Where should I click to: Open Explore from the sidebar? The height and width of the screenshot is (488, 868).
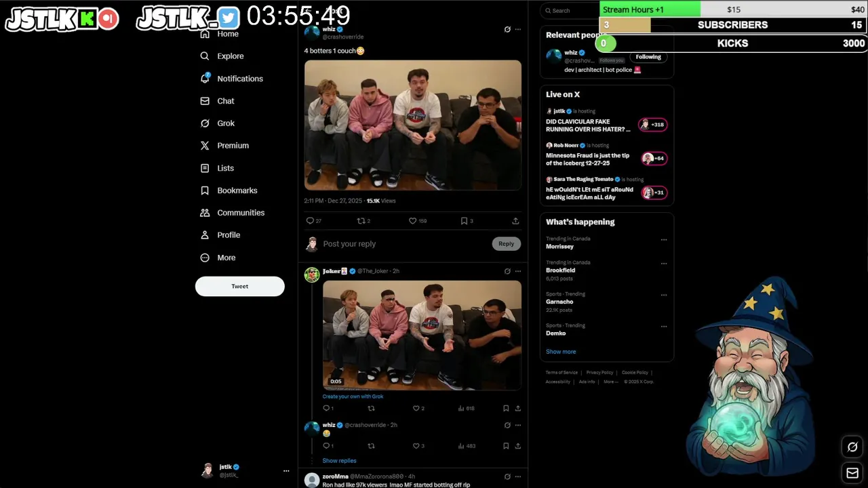[x=222, y=56]
